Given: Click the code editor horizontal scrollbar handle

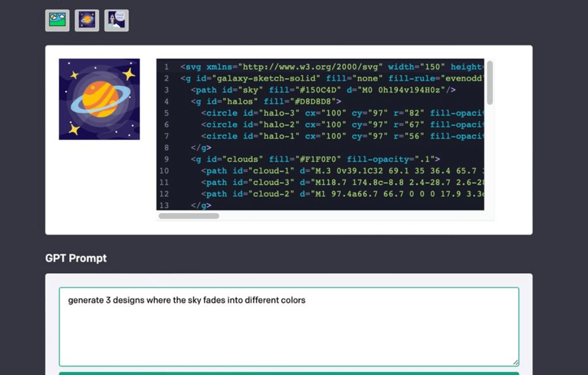Looking at the screenshot, I should pos(189,216).
